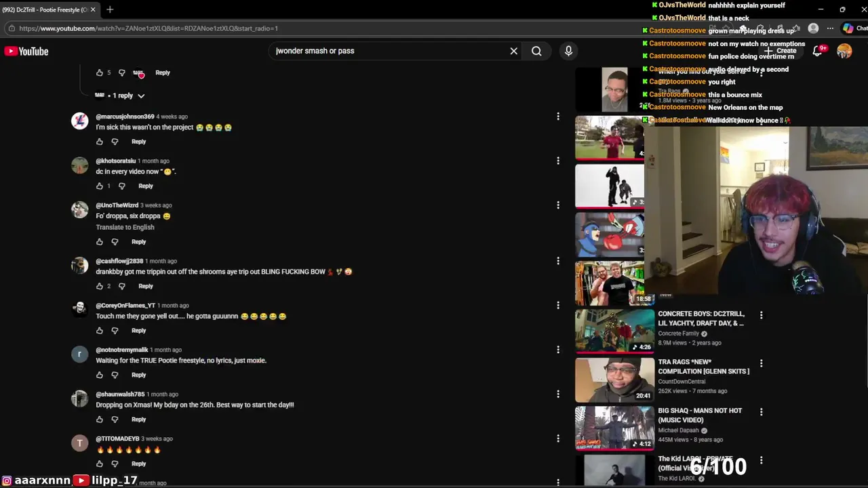The image size is (868, 488).
Task: Open the notifications bell
Action: click(x=818, y=51)
